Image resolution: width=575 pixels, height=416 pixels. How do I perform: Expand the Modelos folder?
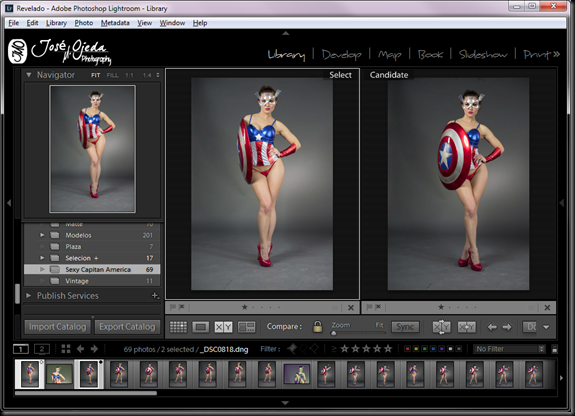[x=42, y=235]
